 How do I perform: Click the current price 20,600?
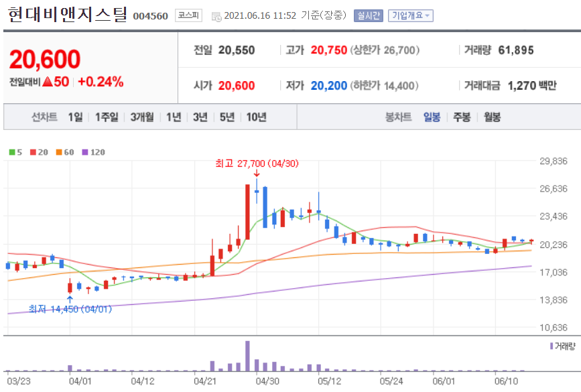coord(44,59)
